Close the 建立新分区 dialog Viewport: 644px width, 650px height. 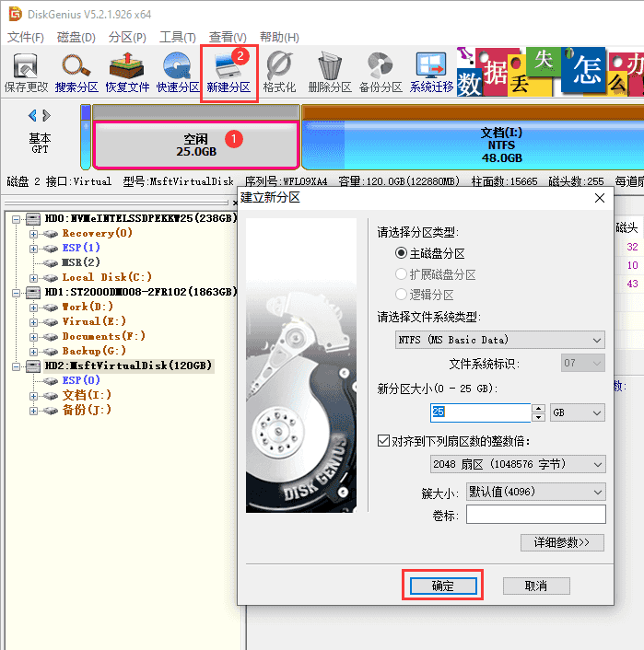point(600,198)
